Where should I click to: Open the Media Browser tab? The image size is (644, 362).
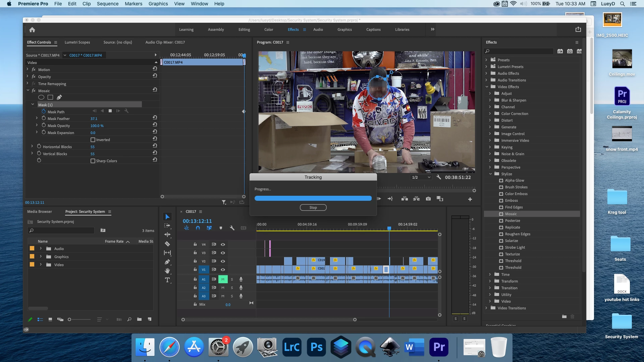[40, 212]
